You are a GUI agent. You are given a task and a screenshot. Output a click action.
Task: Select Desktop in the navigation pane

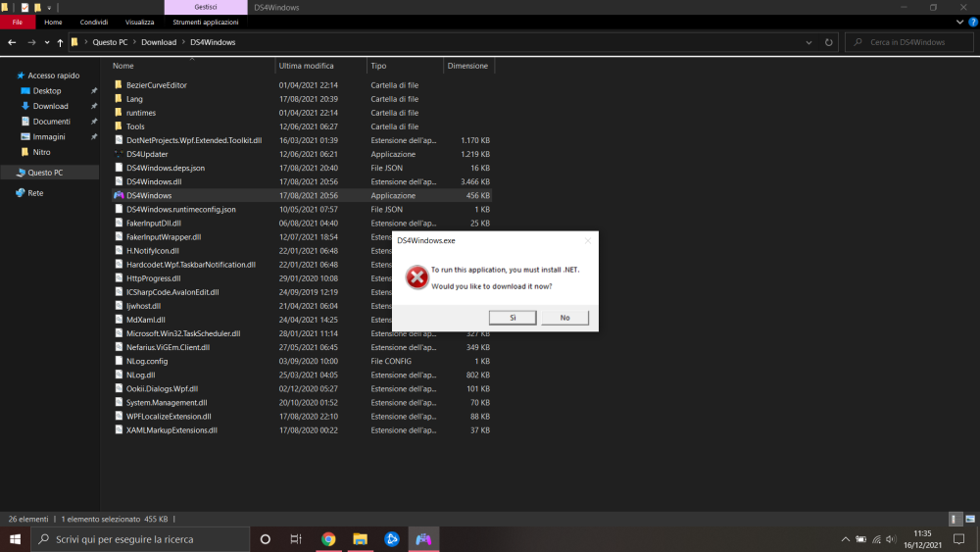[47, 90]
